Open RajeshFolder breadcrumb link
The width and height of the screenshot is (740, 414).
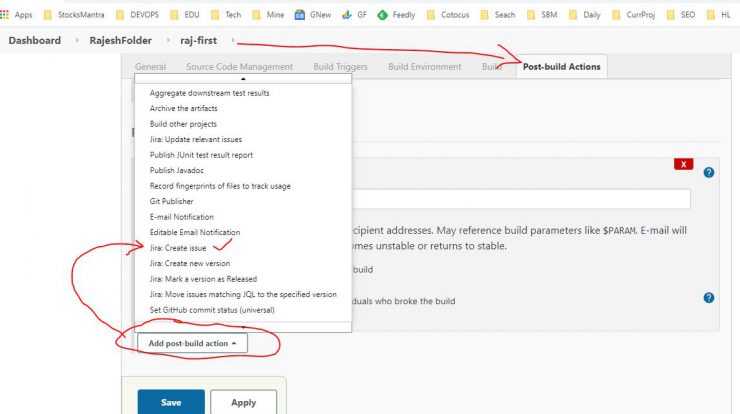click(120, 41)
